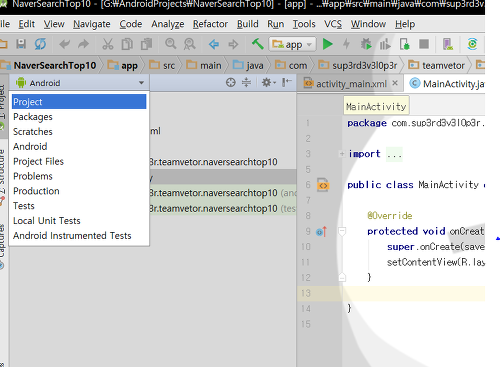The image size is (500, 367).
Task: Expand the folded import statement
Action: (x=342, y=154)
